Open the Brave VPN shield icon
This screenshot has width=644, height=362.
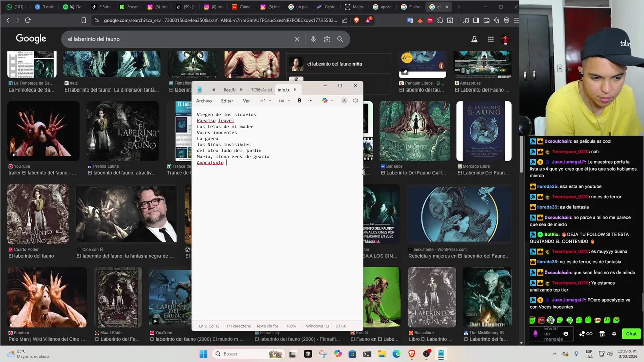(x=507, y=20)
